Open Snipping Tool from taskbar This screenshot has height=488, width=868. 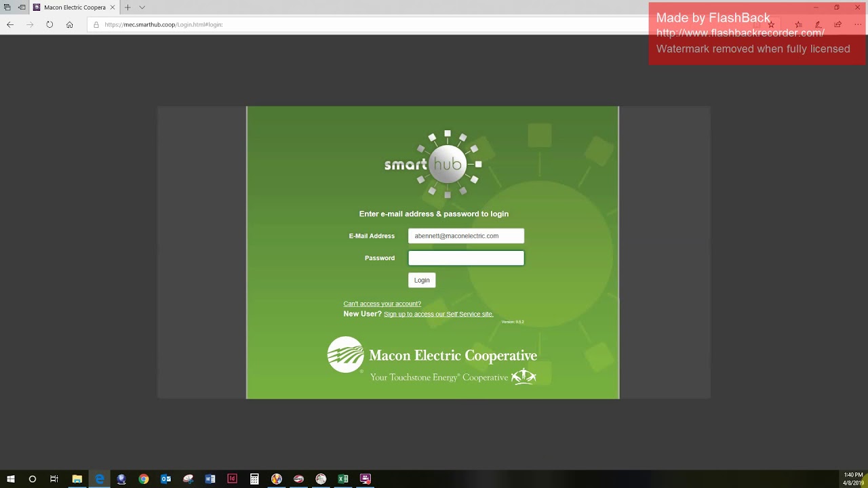(188, 479)
